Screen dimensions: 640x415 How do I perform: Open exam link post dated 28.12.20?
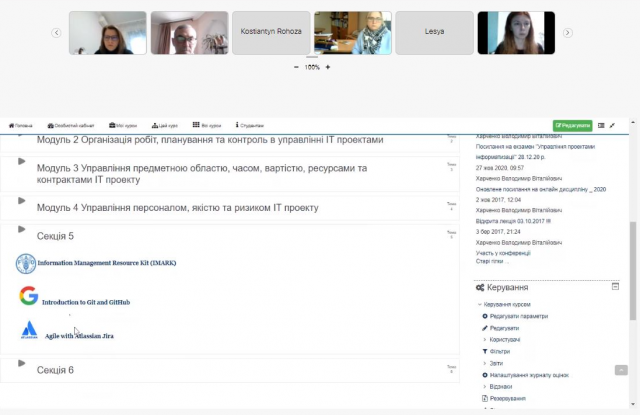pyautogui.click(x=535, y=151)
